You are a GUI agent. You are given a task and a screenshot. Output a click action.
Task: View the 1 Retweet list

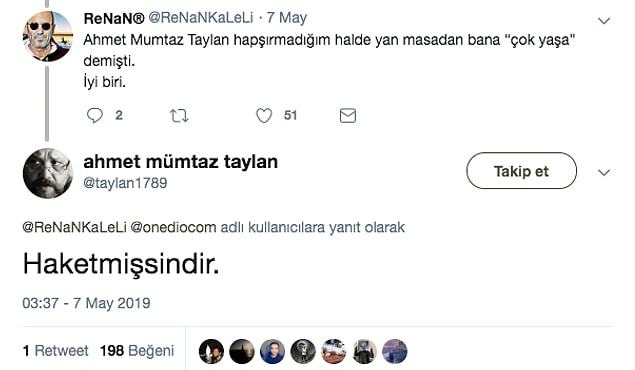tap(55, 351)
